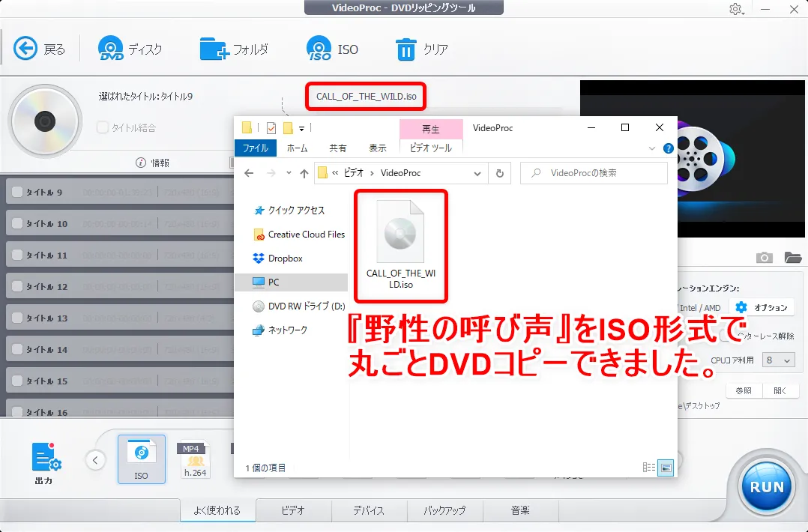Image resolution: width=808 pixels, height=532 pixels.
Task: Open the ファイル menu in Explorer
Action: (x=256, y=148)
